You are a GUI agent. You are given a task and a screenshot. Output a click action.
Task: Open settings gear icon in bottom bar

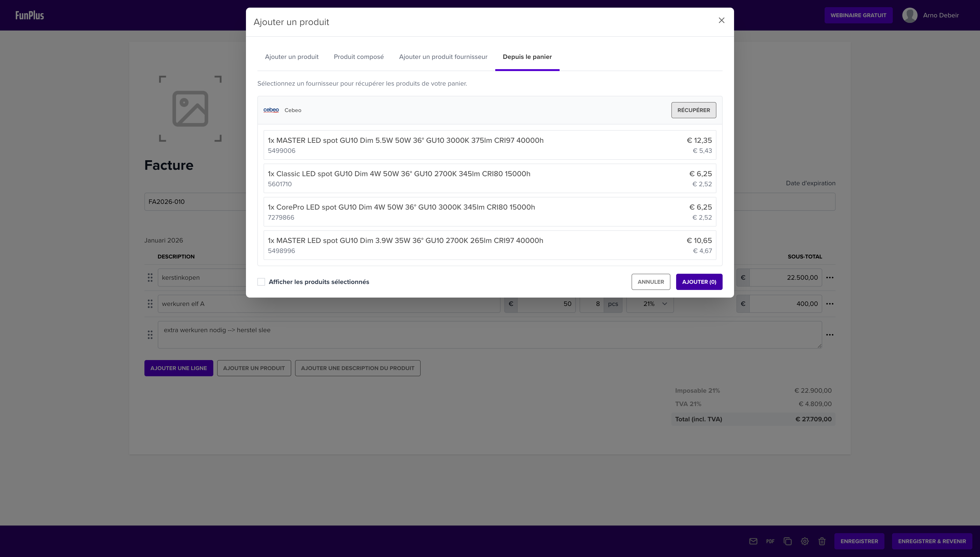(805, 541)
